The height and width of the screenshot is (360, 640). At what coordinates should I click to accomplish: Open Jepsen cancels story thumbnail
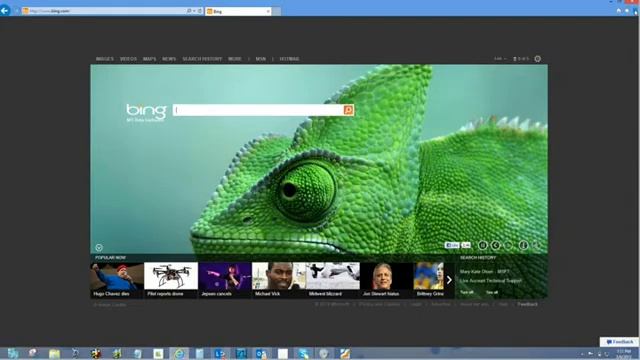pyautogui.click(x=224, y=280)
